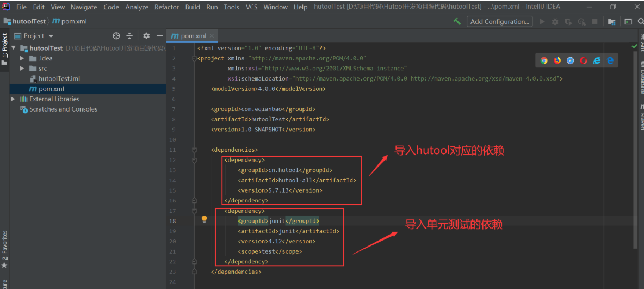Open the View menu
Screen dimensions: 644x289
click(58, 7)
